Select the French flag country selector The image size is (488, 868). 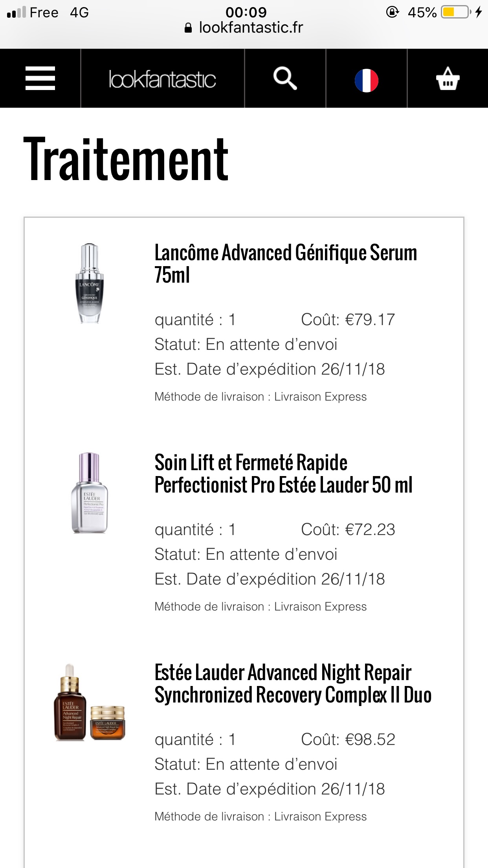pyautogui.click(x=366, y=80)
